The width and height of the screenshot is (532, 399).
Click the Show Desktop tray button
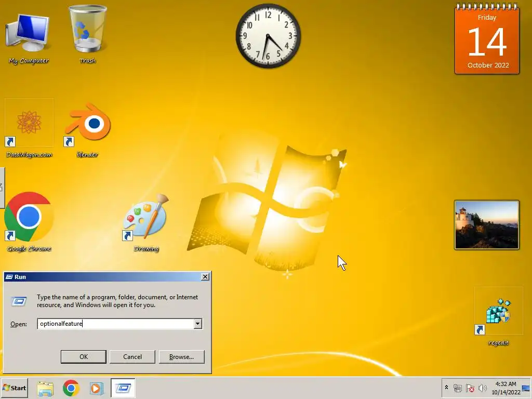click(526, 388)
